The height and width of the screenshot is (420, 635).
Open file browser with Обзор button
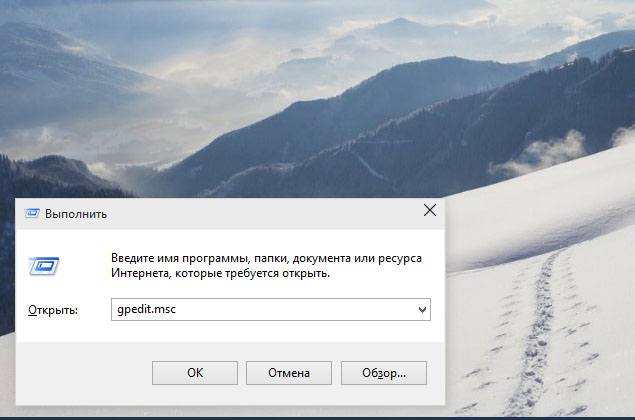pyautogui.click(x=384, y=373)
